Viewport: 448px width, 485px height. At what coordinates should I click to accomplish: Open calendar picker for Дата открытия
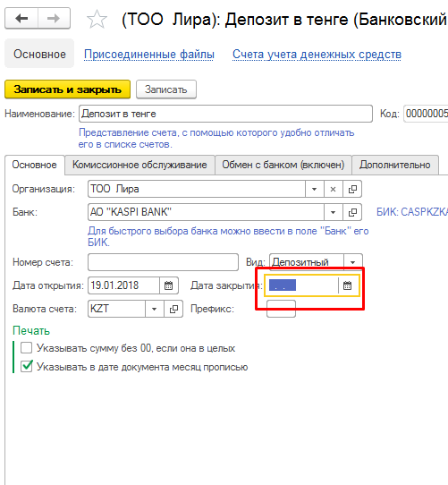click(169, 285)
